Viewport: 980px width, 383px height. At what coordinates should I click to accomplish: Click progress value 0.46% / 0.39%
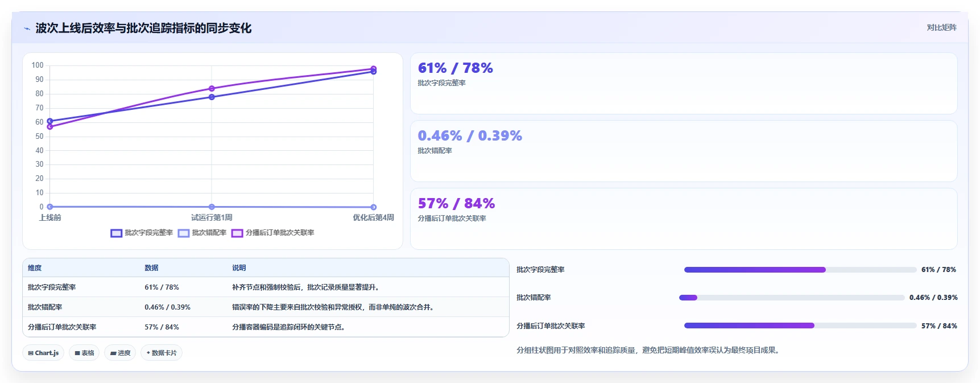tap(933, 298)
